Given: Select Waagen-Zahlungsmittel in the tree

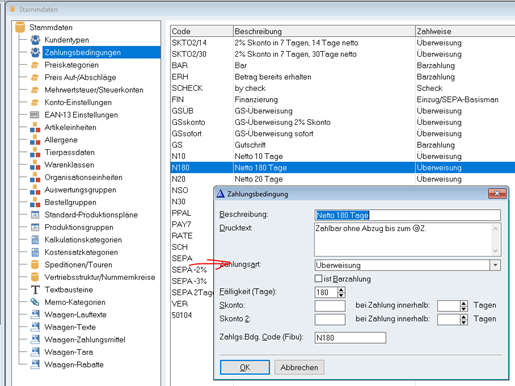Looking at the screenshot, I should (85, 340).
